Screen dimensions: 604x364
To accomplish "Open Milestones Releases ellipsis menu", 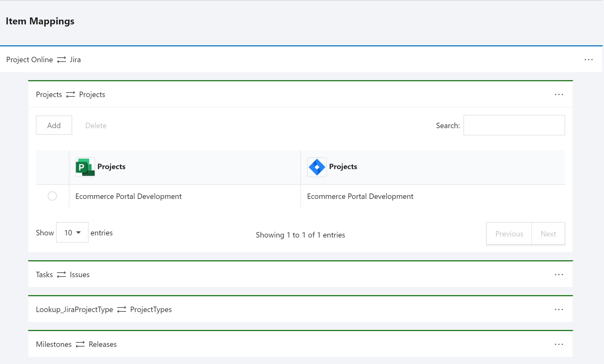I will 559,344.
